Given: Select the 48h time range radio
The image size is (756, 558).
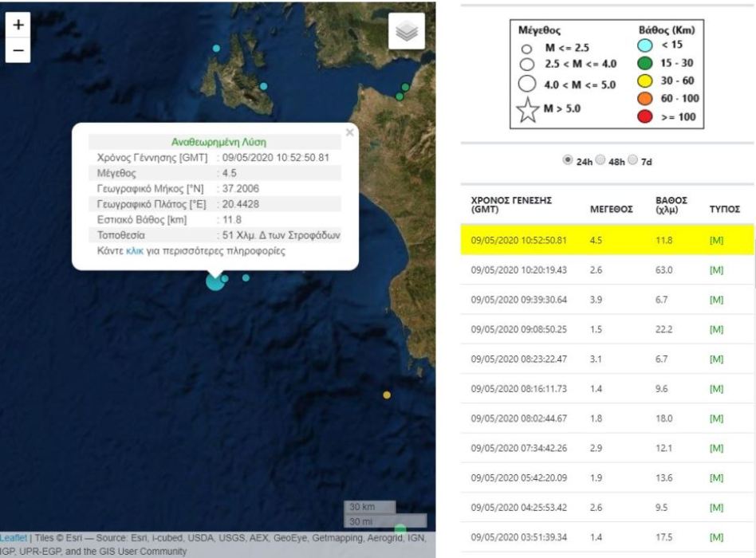Looking at the screenshot, I should [600, 160].
